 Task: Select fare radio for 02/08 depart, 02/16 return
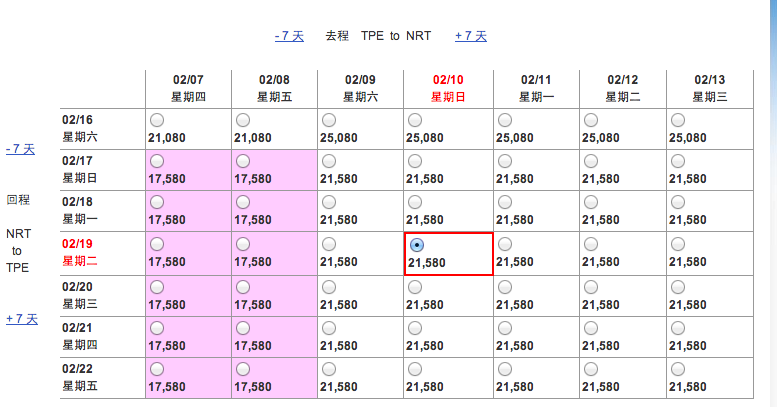coord(243,120)
